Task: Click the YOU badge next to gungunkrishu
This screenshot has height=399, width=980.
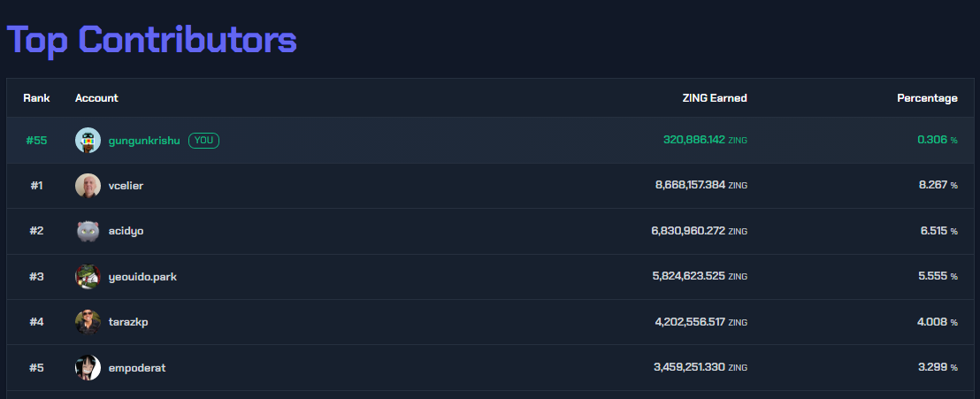Action: 203,141
